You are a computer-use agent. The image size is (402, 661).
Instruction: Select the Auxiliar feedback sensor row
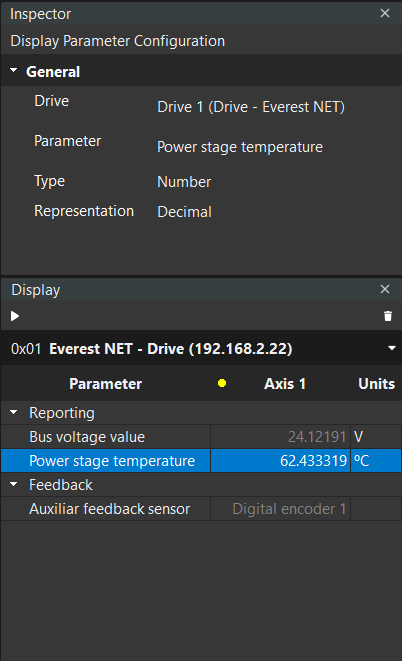click(x=201, y=509)
